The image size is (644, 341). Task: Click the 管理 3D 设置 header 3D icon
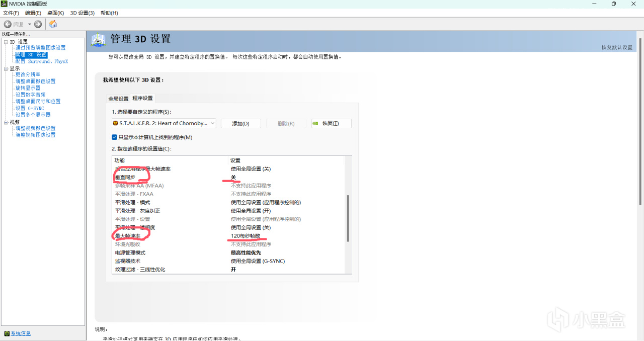coord(98,40)
